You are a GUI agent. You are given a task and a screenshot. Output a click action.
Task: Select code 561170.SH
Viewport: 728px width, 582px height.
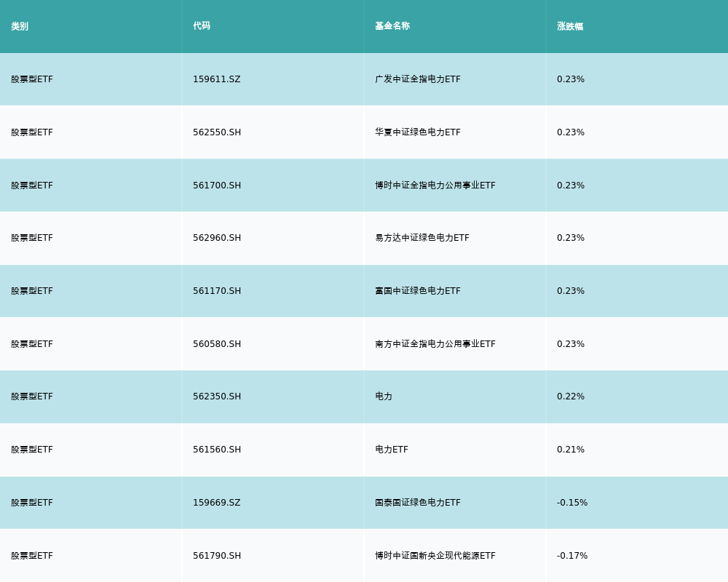217,291
